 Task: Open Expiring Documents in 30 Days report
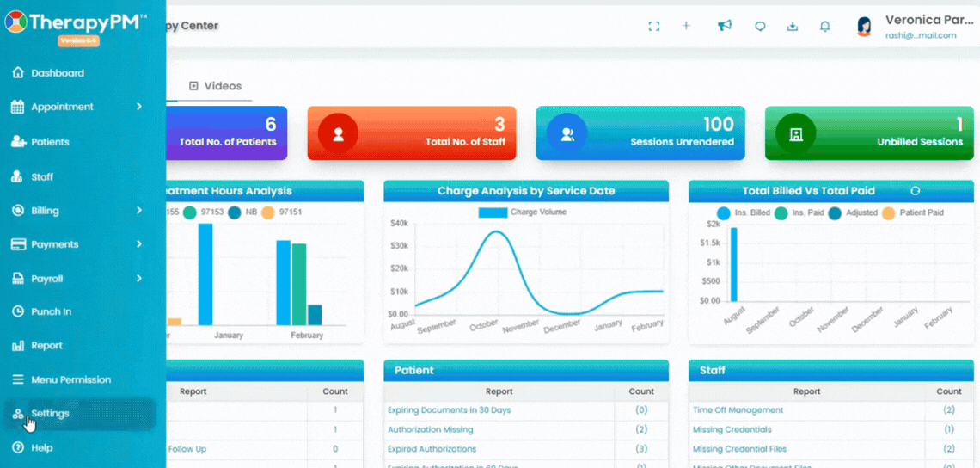[x=450, y=410]
